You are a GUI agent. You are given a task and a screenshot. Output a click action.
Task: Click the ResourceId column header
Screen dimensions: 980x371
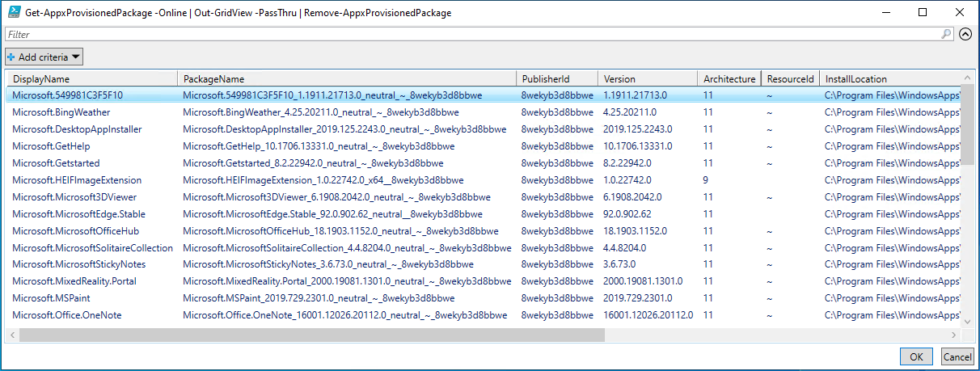790,79
